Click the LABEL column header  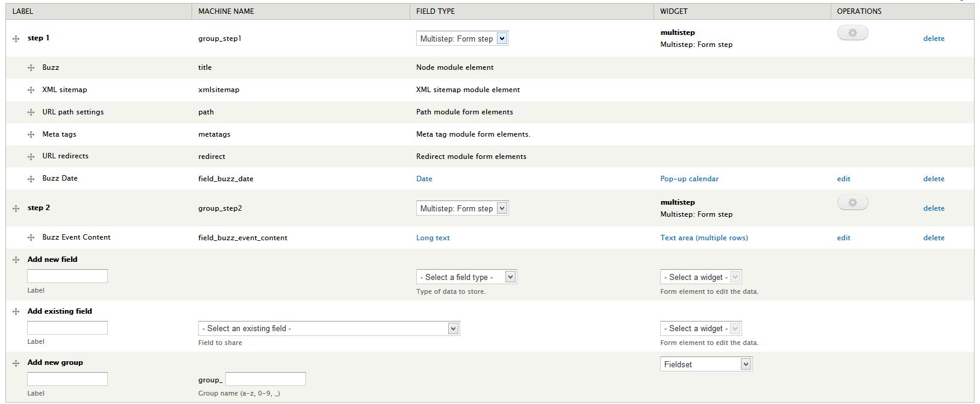(x=23, y=11)
